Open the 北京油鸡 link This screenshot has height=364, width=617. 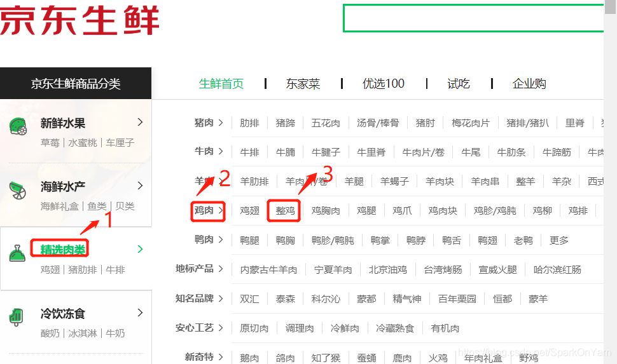pyautogui.click(x=387, y=269)
